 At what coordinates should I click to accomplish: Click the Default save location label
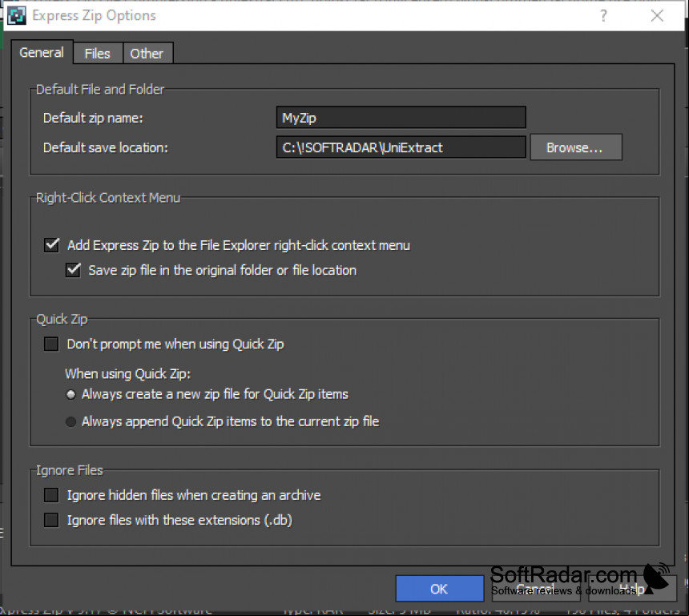click(x=106, y=147)
